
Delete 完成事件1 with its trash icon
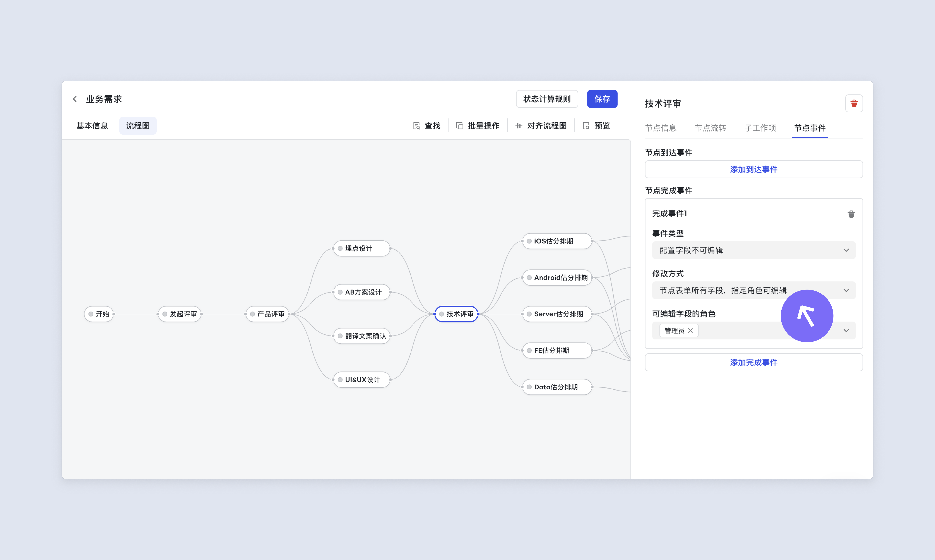tap(851, 214)
